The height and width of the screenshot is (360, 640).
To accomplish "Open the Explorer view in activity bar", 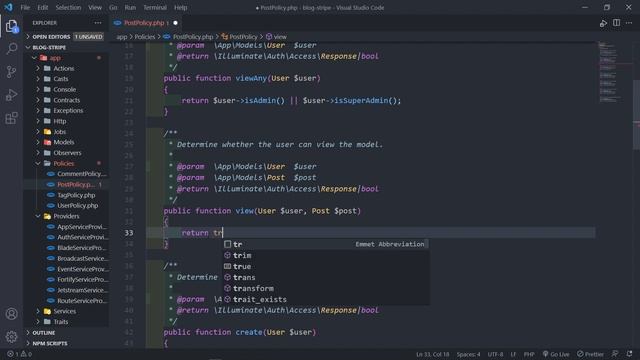I will pos(11,27).
